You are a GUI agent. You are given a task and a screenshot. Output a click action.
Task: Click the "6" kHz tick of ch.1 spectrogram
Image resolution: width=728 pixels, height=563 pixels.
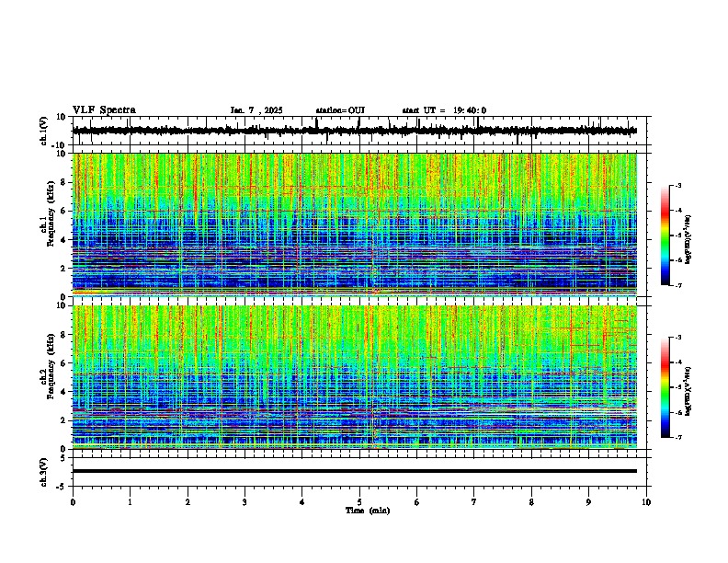(x=64, y=212)
